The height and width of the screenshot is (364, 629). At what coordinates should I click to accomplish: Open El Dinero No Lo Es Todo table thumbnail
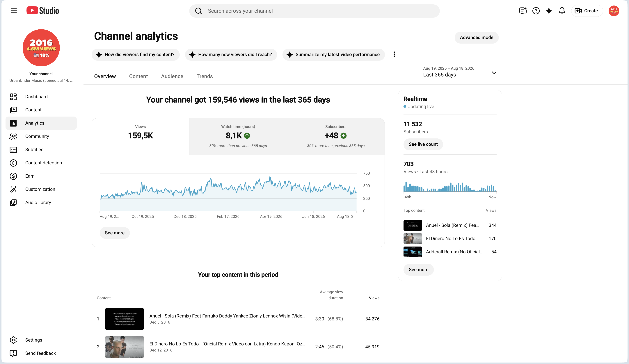pyautogui.click(x=124, y=347)
